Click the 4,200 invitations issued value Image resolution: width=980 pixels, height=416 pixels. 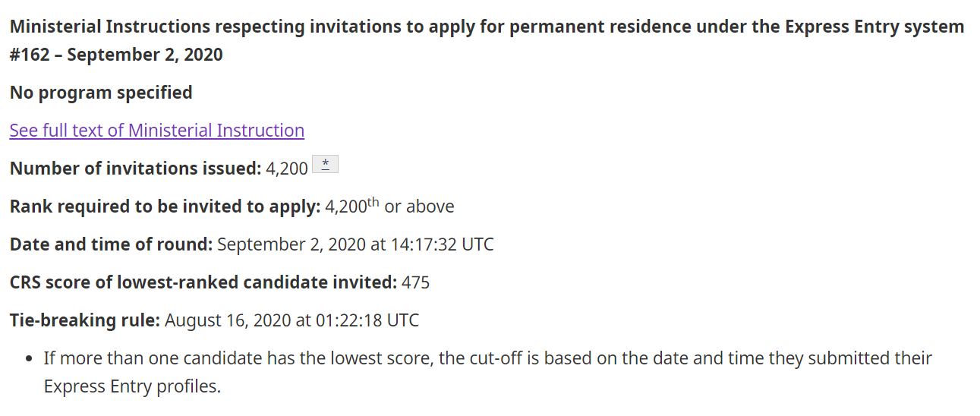tap(287, 169)
